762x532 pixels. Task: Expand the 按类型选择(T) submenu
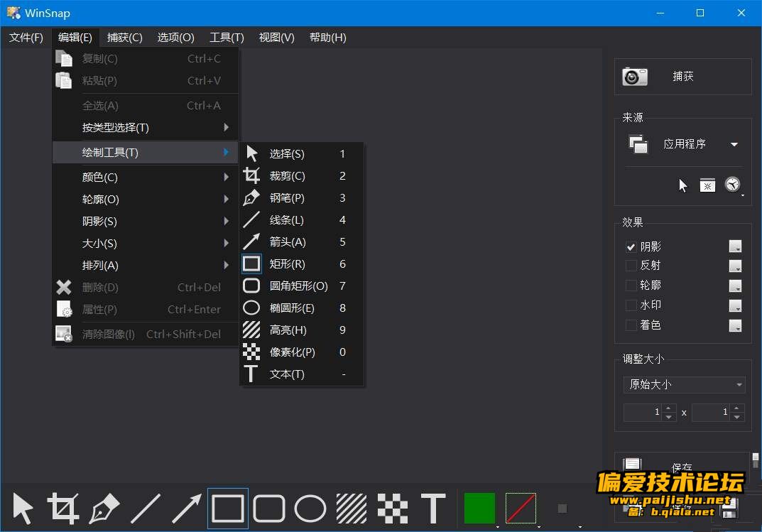pyautogui.click(x=146, y=128)
